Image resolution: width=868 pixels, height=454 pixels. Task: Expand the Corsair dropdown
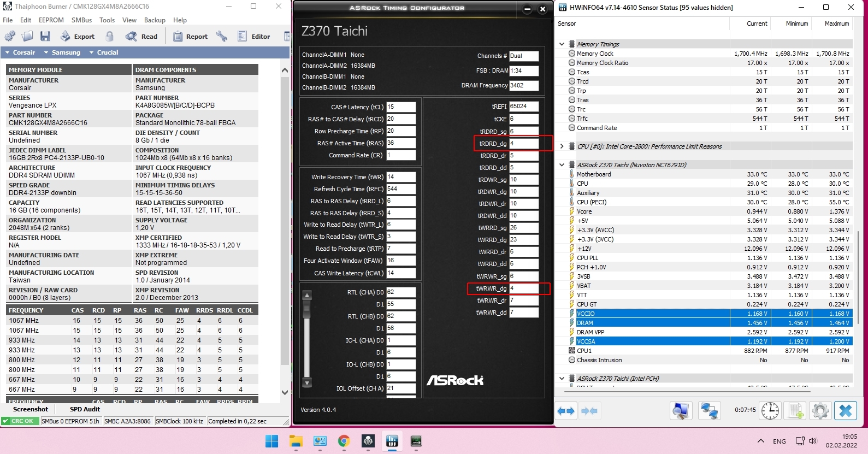tap(20, 52)
